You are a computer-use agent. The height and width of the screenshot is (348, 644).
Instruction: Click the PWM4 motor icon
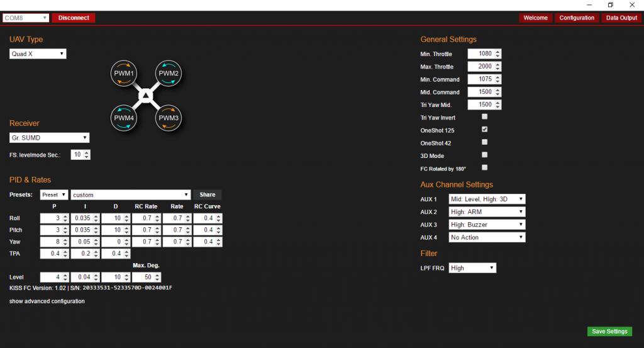pyautogui.click(x=124, y=118)
